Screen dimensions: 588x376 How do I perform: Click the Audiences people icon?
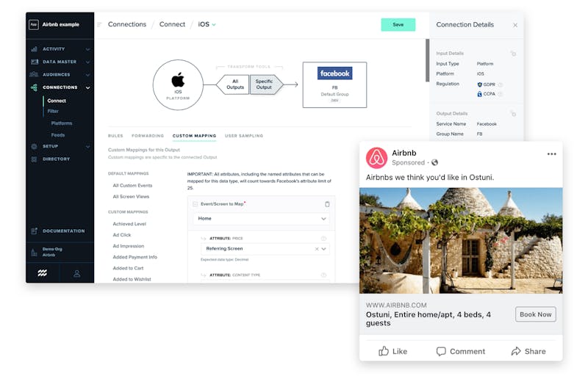tap(34, 74)
